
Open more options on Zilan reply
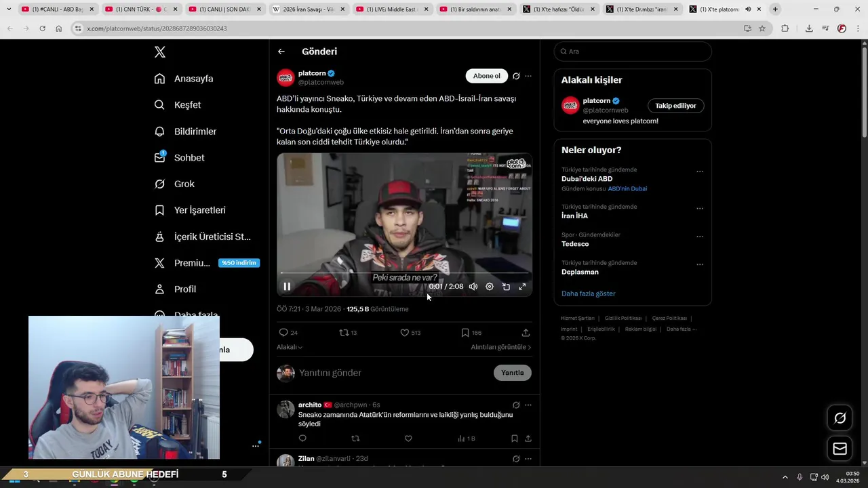(528, 459)
